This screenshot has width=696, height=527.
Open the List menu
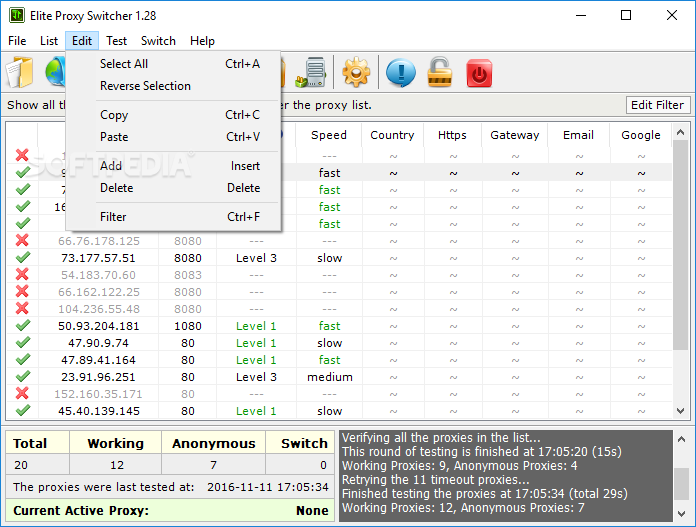49,41
